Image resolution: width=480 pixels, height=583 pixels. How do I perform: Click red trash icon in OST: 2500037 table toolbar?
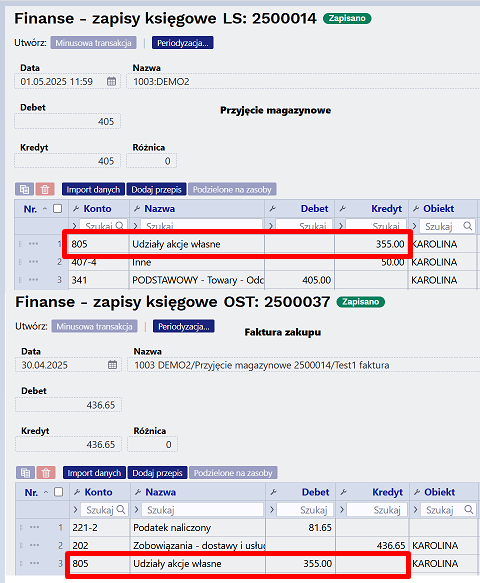pyautogui.click(x=46, y=473)
